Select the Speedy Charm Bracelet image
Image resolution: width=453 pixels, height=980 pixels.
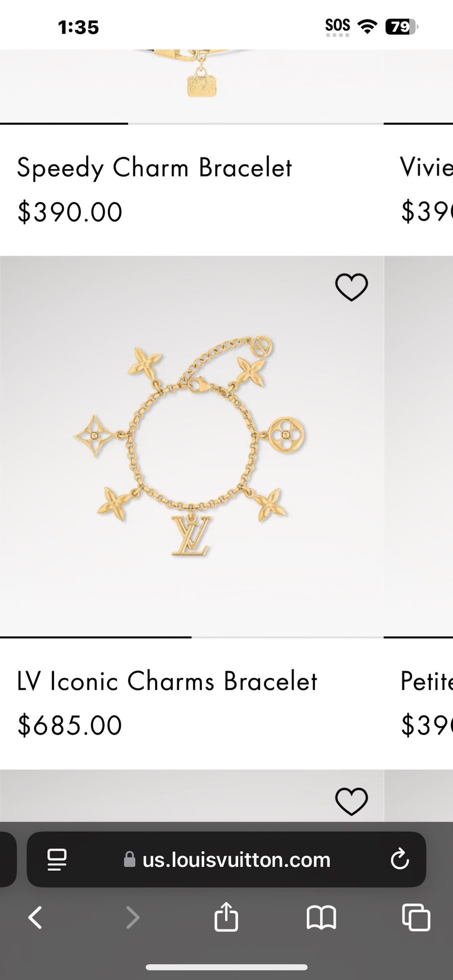click(x=192, y=86)
